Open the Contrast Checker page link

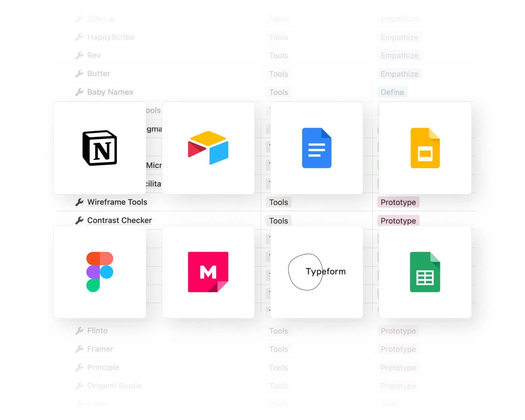pos(119,220)
